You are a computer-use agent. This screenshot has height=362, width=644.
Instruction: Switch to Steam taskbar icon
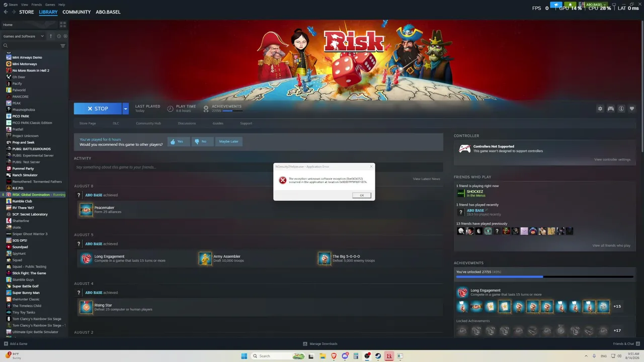click(x=378, y=356)
